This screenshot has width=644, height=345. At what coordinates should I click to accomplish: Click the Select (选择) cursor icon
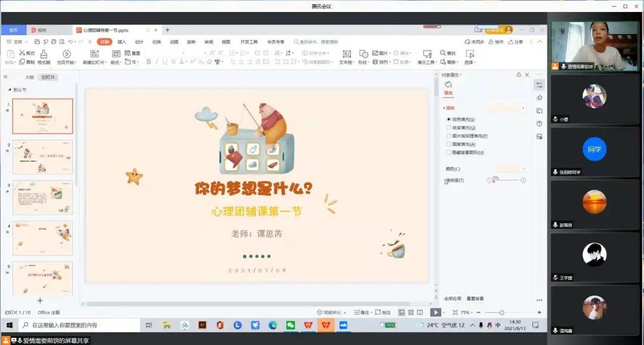click(x=469, y=54)
